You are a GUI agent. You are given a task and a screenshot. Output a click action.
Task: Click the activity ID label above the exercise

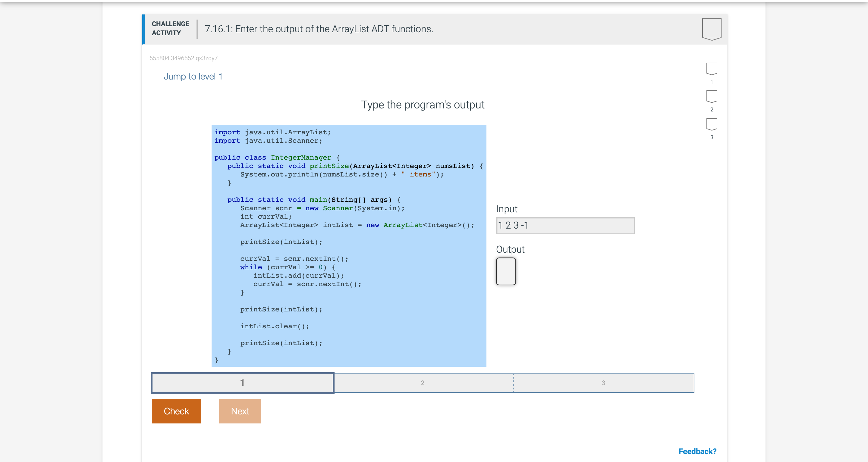(184, 58)
